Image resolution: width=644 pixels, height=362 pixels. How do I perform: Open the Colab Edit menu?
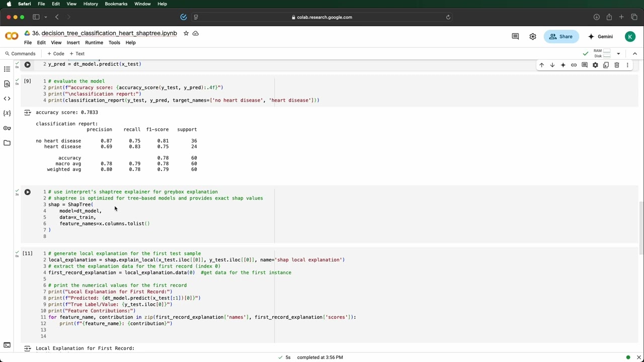point(41,42)
